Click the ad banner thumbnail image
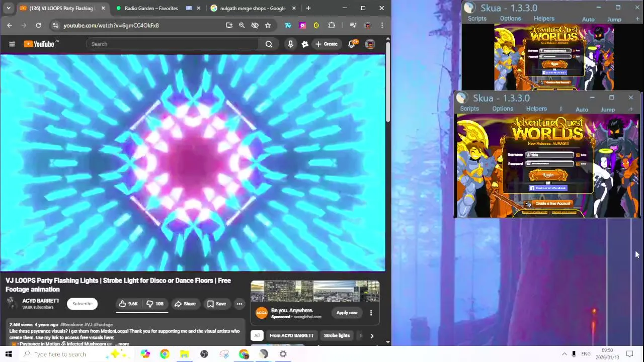The width and height of the screenshot is (644, 362). pos(315,291)
